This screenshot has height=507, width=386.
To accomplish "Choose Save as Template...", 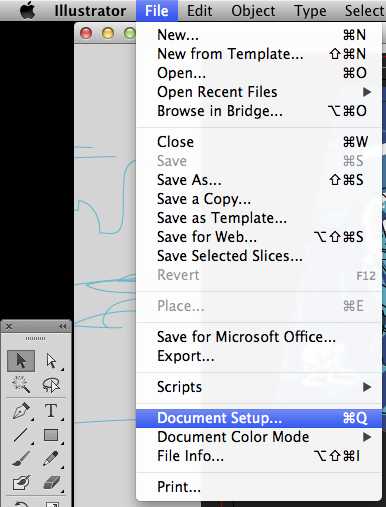I will coord(259,218).
